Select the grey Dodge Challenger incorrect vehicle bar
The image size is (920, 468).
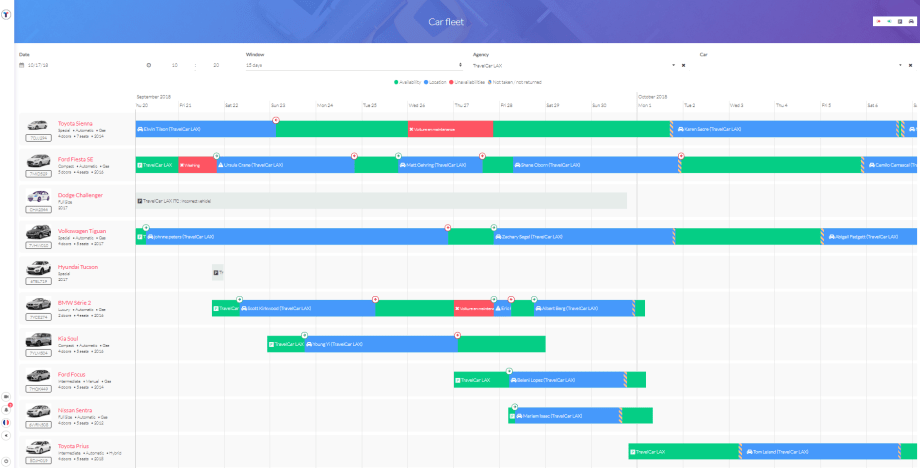(x=381, y=201)
